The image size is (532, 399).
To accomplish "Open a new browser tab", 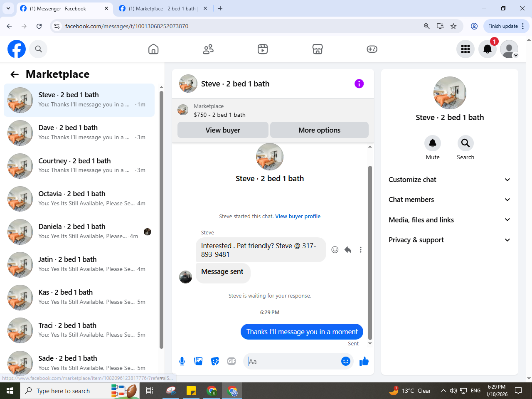I will (220, 8).
